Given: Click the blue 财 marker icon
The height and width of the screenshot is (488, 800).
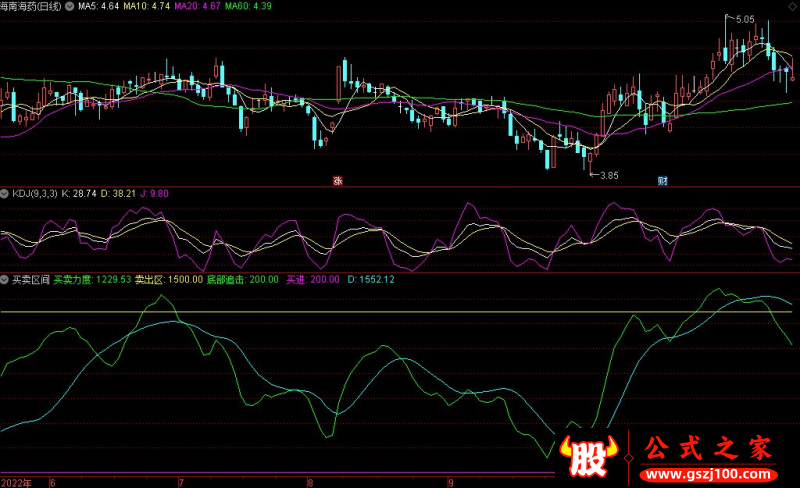Looking at the screenshot, I should point(662,181).
